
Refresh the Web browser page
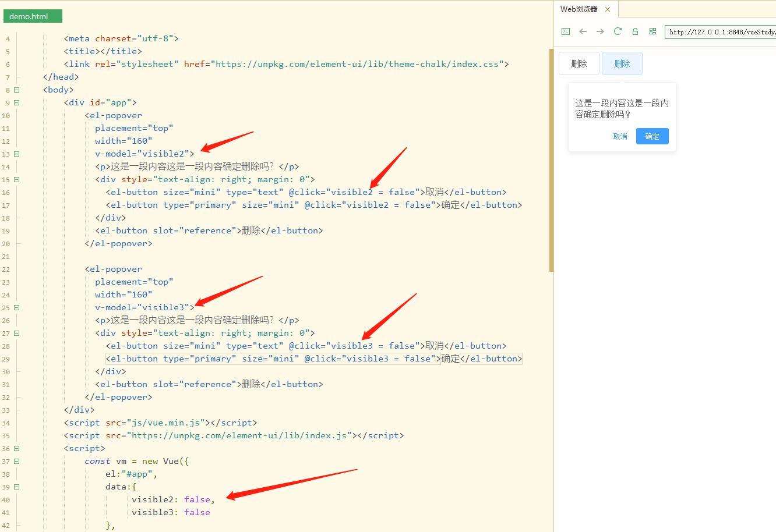pos(618,31)
